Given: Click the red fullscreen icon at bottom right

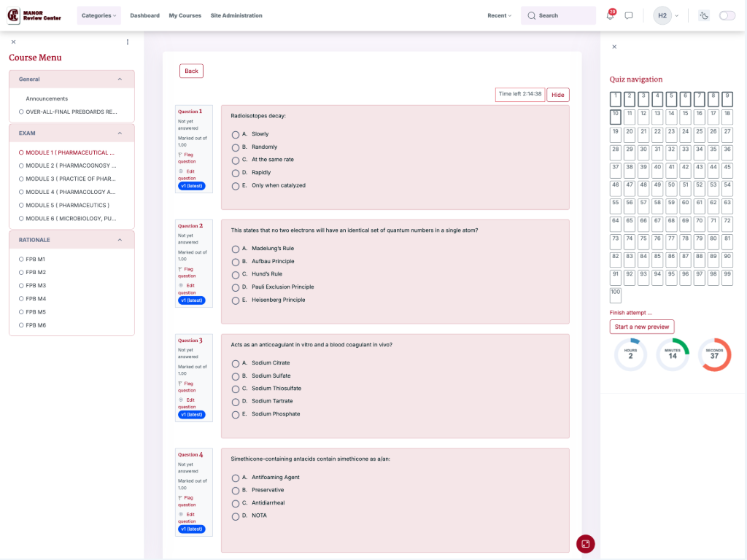Looking at the screenshot, I should pos(586,544).
